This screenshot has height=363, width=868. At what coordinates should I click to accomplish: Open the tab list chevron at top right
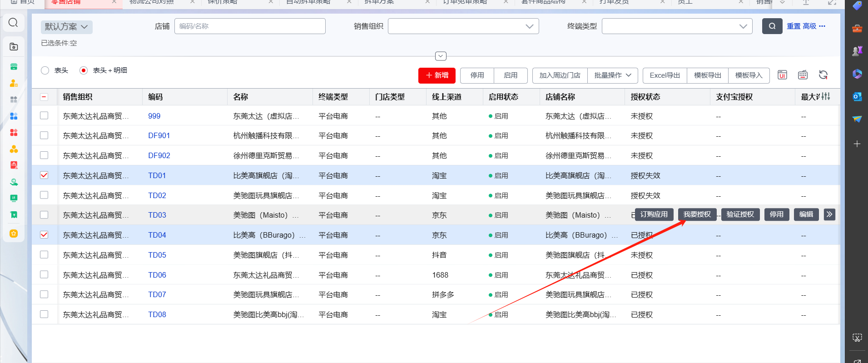click(782, 2)
